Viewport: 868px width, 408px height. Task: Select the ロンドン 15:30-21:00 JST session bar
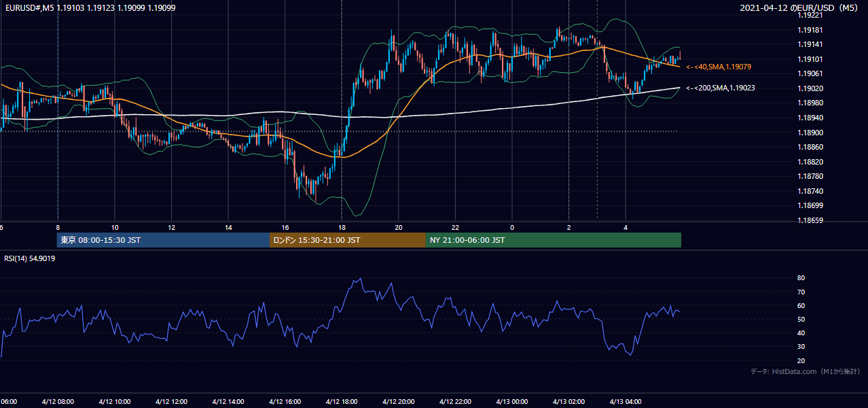[348, 240]
